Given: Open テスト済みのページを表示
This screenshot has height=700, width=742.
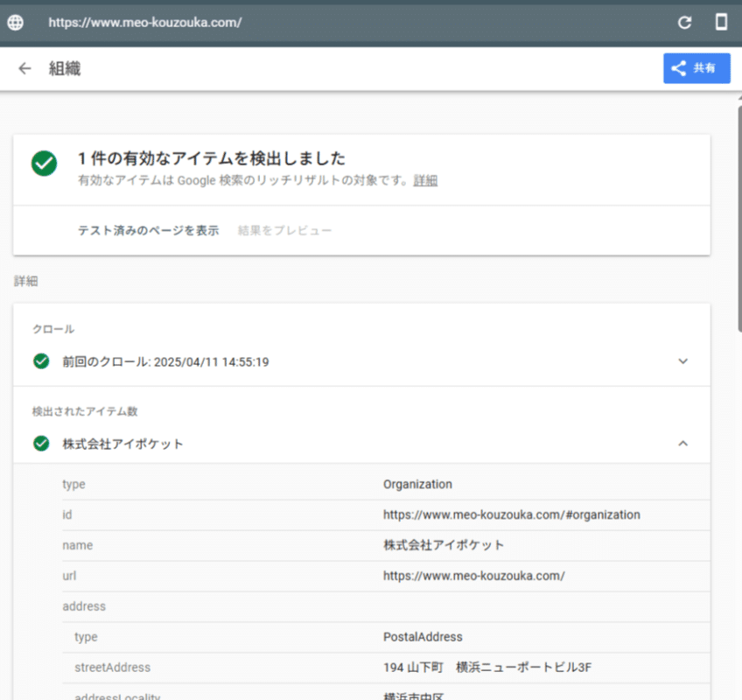Looking at the screenshot, I should 148,231.
